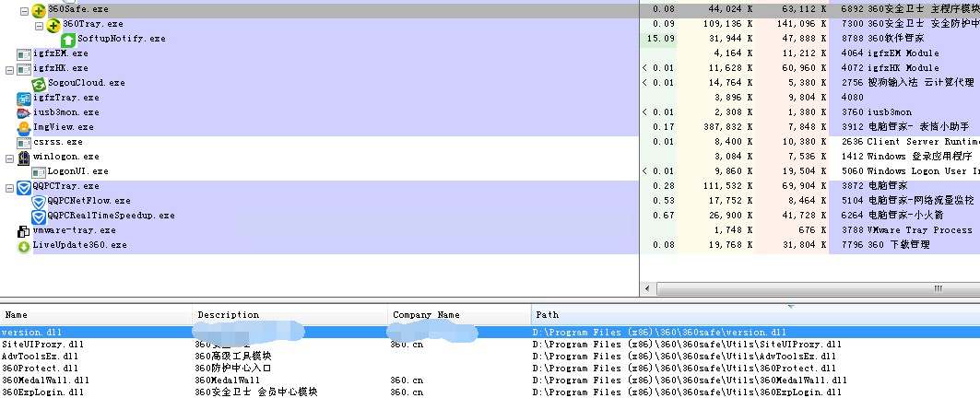Click the SogouCloud.exe icon

click(39, 84)
